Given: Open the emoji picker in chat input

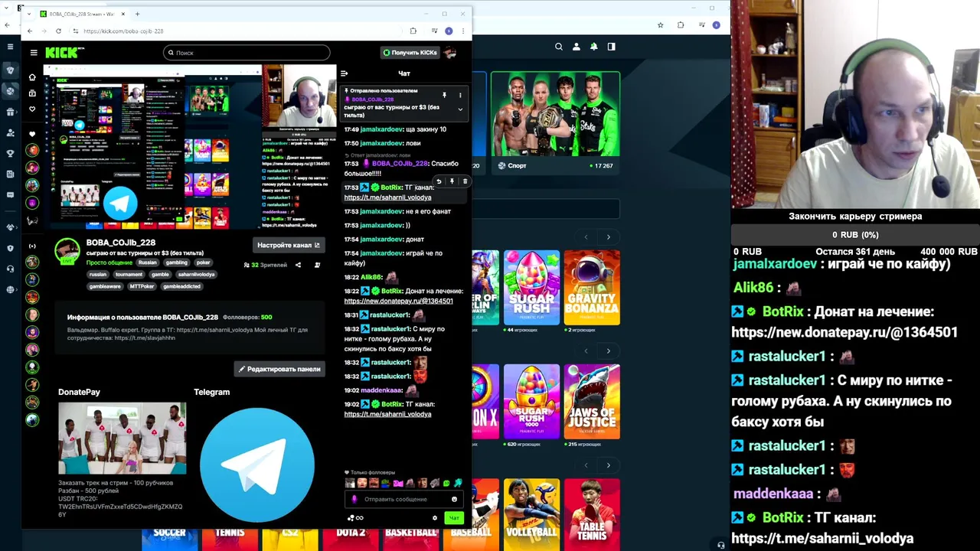Looking at the screenshot, I should (x=454, y=499).
